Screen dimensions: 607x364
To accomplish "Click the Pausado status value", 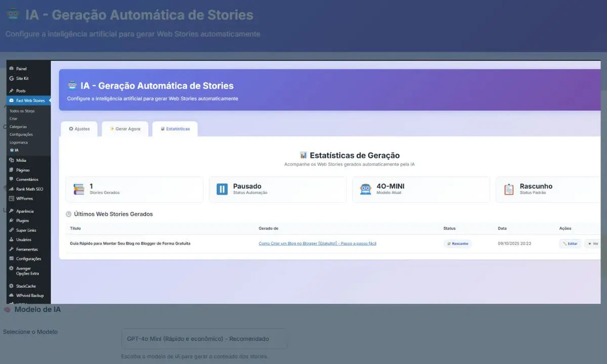I will pos(247,186).
